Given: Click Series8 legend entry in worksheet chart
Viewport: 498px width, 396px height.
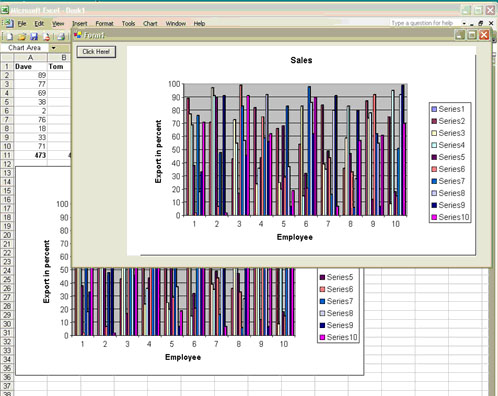Looking at the screenshot, I should (x=336, y=313).
